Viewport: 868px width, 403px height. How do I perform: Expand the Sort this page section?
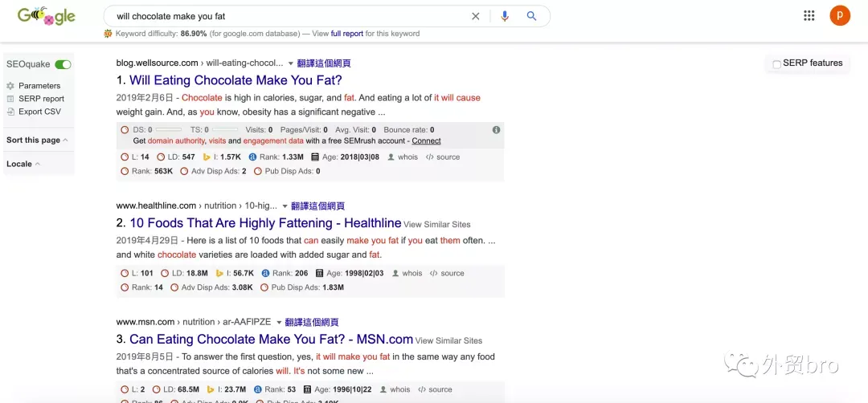(37, 140)
